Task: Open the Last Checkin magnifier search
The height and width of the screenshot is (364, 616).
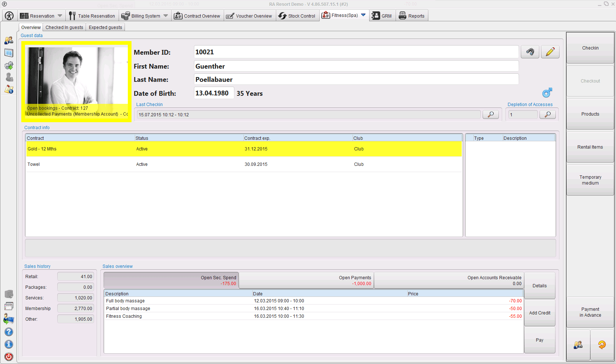Action: tap(490, 114)
